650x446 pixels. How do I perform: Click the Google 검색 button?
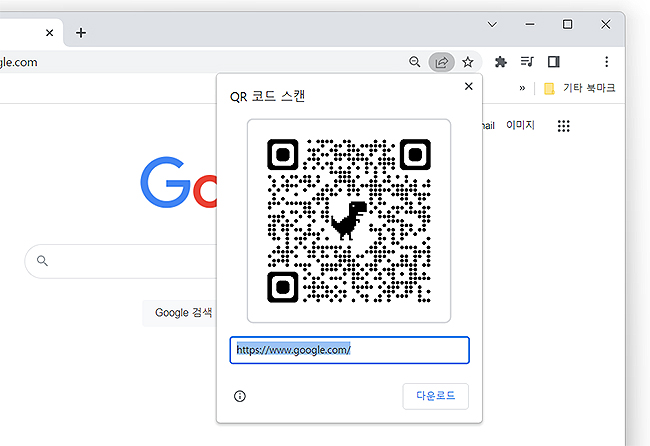coord(179,313)
